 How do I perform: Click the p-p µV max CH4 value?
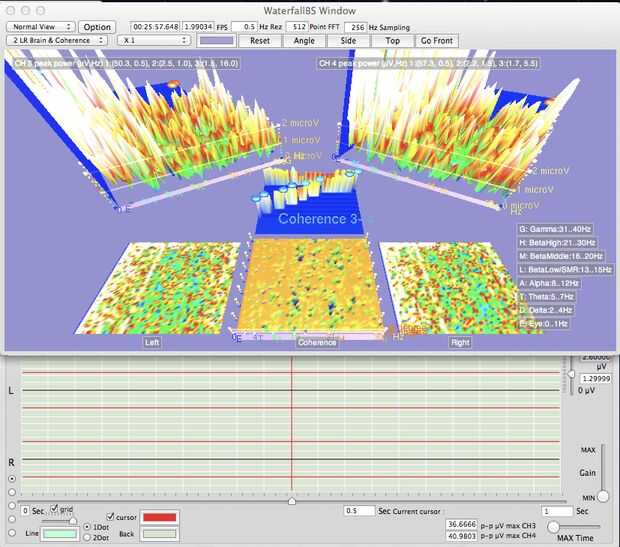(x=462, y=536)
